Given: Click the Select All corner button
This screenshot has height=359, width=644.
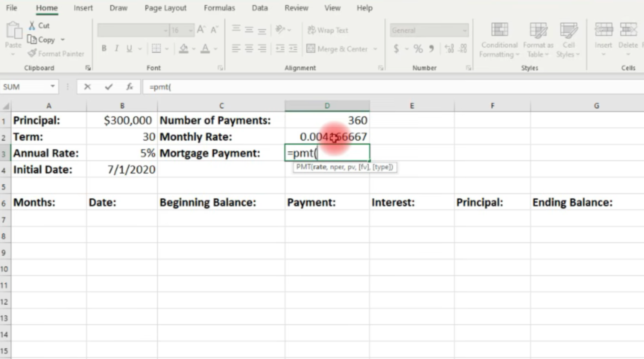Looking at the screenshot, I should pyautogui.click(x=6, y=106).
